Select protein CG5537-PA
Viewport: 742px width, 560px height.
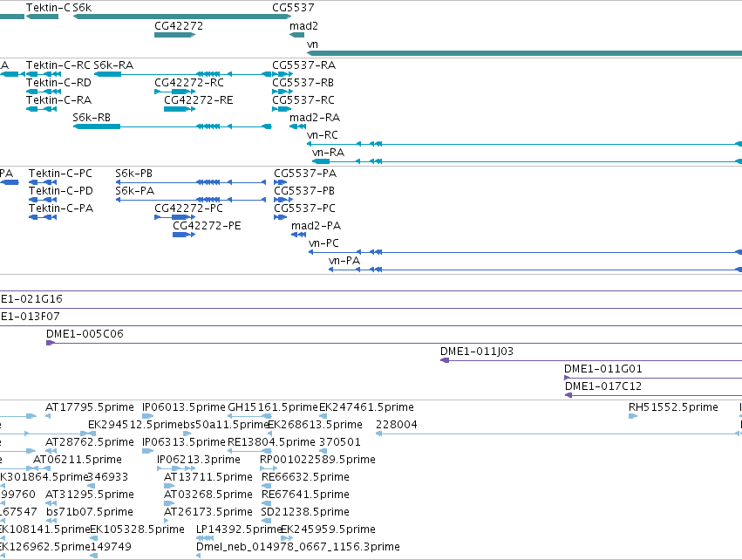coord(280,182)
